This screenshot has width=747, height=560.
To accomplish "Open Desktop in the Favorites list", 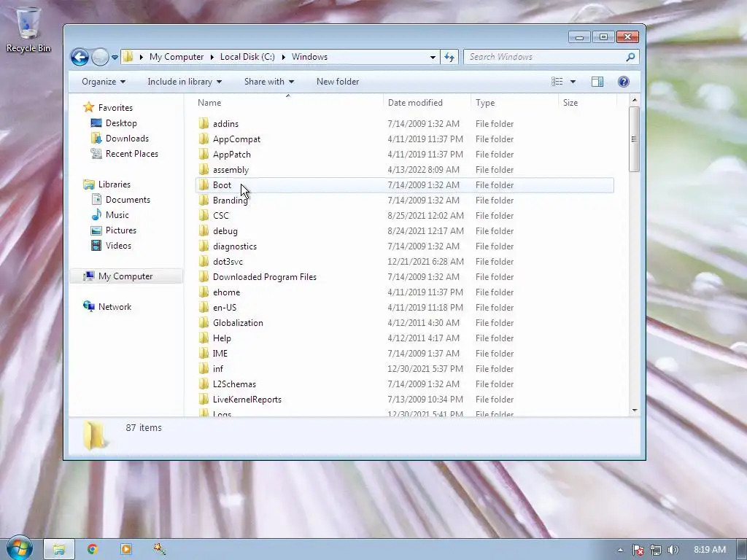I will [121, 123].
